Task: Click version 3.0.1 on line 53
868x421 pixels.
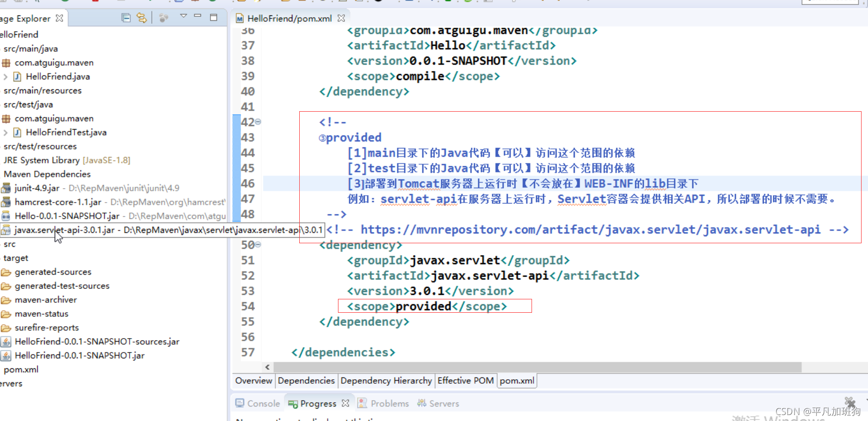Action: 427,291
